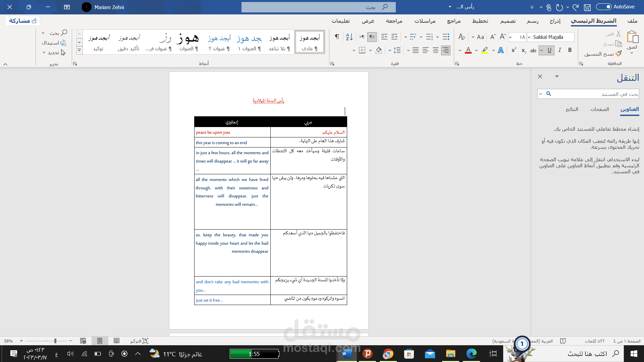Open the underline style dropdown arrow
644x362 pixels.
tap(542, 50)
